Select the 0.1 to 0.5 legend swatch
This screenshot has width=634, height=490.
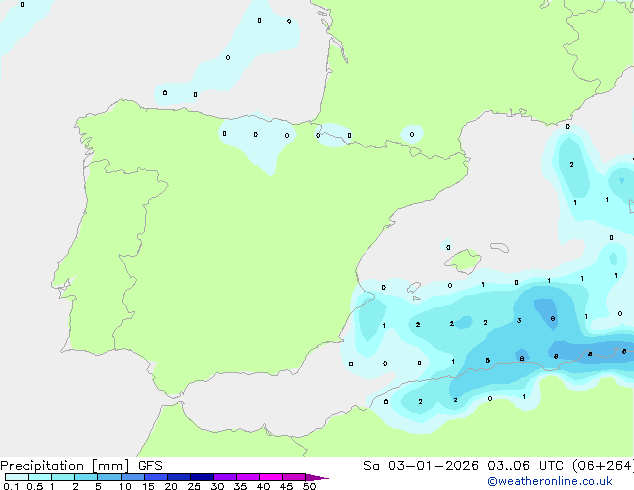coord(17,477)
